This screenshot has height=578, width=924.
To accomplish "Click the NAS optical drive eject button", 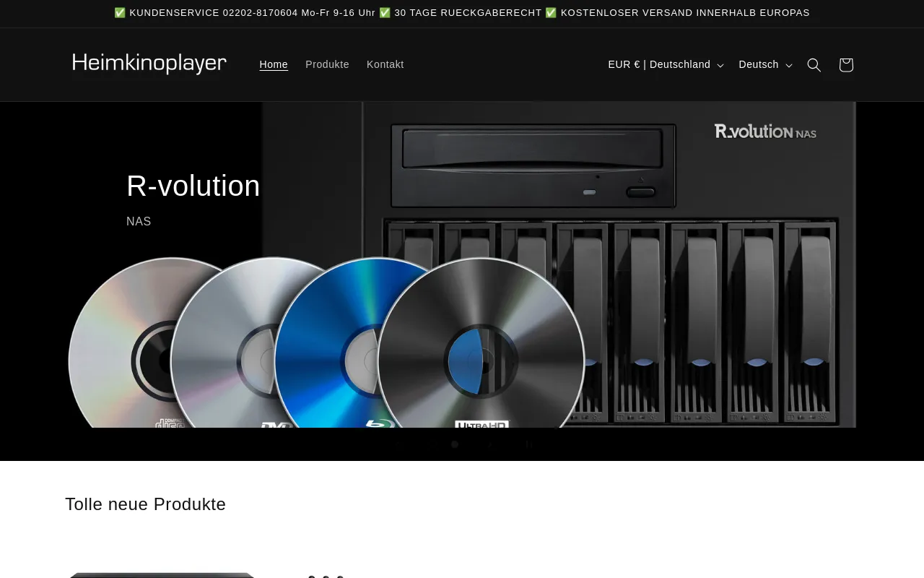I will click(640, 192).
